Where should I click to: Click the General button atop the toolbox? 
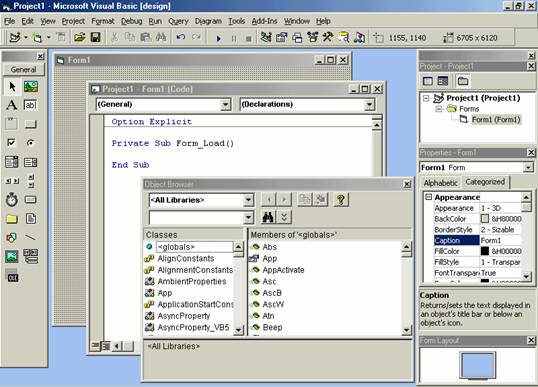pos(23,70)
